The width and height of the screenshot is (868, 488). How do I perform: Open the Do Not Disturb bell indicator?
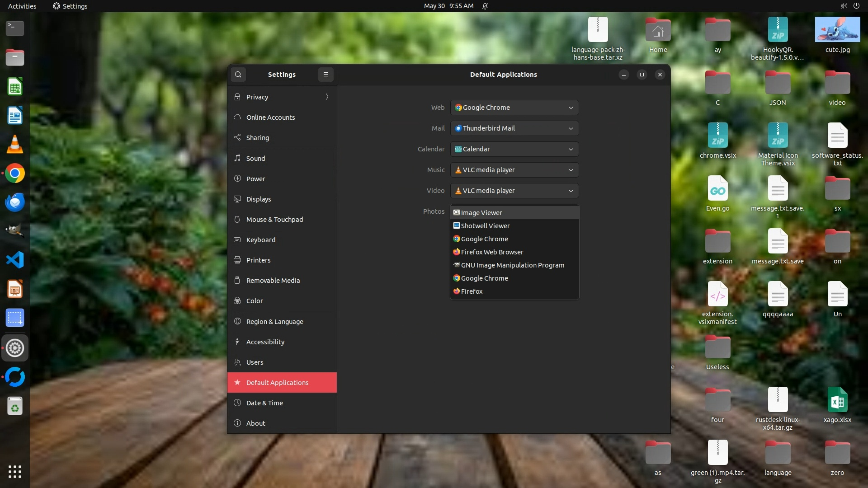tap(485, 6)
